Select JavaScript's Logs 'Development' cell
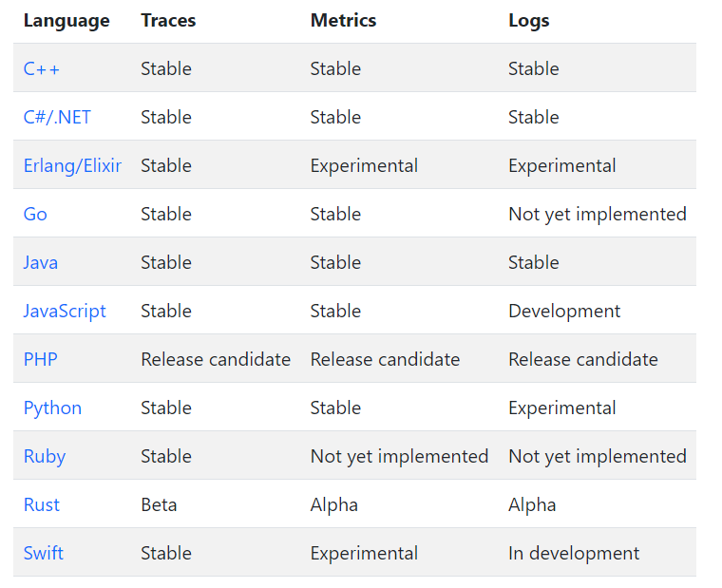This screenshot has height=588, width=722. (564, 311)
